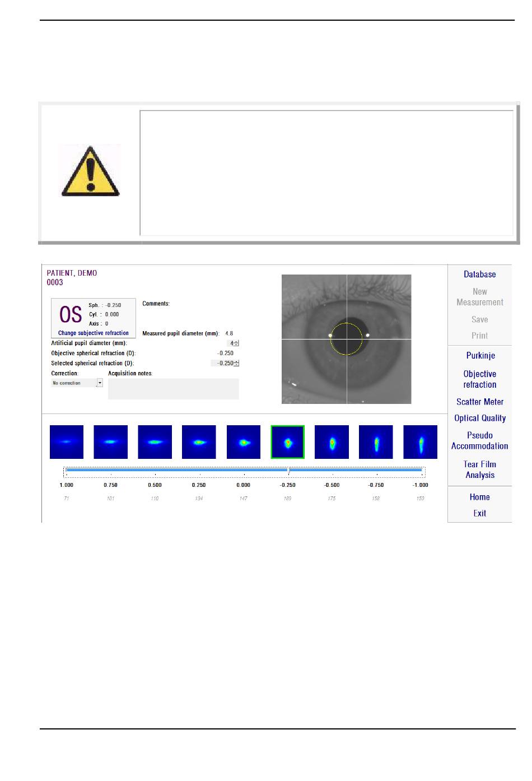Image resolution: width=532 pixels, height=781 pixels.
Task: Select the 0.750 diopter image thumbnail
Action: (x=110, y=442)
